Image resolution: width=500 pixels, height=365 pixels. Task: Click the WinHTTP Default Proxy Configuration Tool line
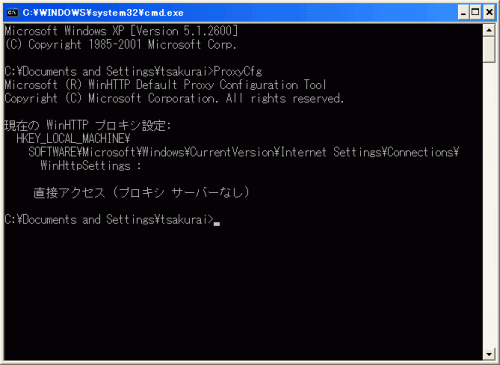click(x=165, y=85)
